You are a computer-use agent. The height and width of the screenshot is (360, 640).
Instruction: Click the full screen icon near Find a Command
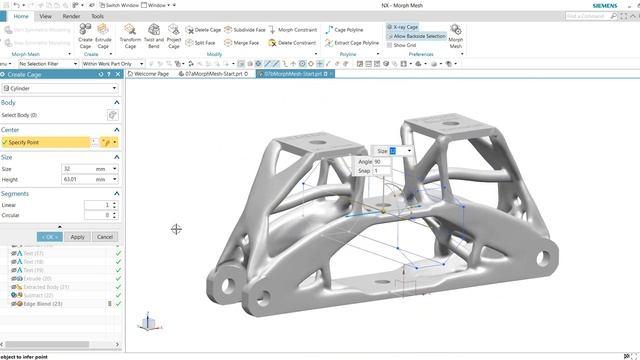624,16
